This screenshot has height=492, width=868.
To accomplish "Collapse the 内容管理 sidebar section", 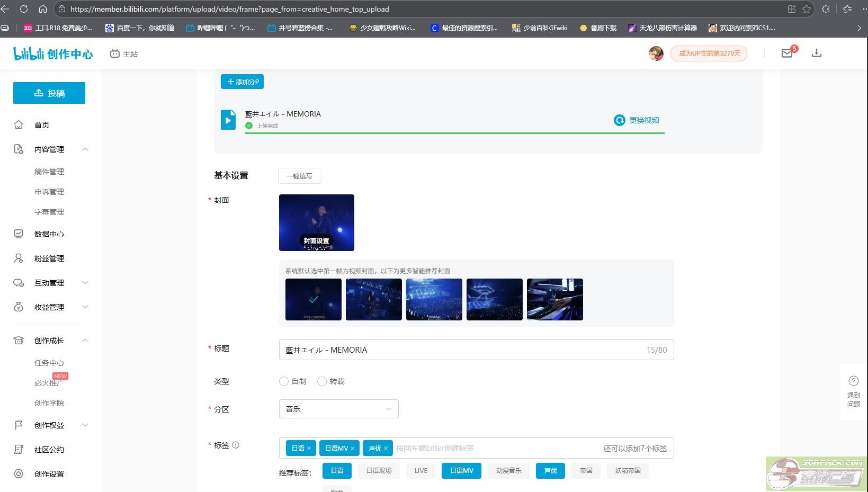I will click(x=85, y=149).
